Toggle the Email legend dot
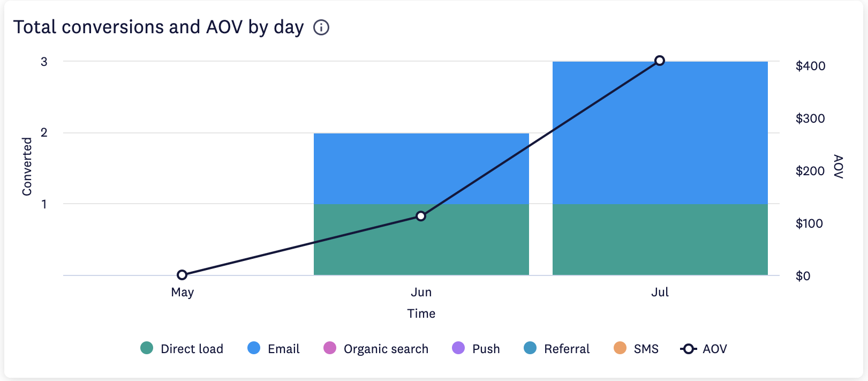The height and width of the screenshot is (381, 868). 254,348
